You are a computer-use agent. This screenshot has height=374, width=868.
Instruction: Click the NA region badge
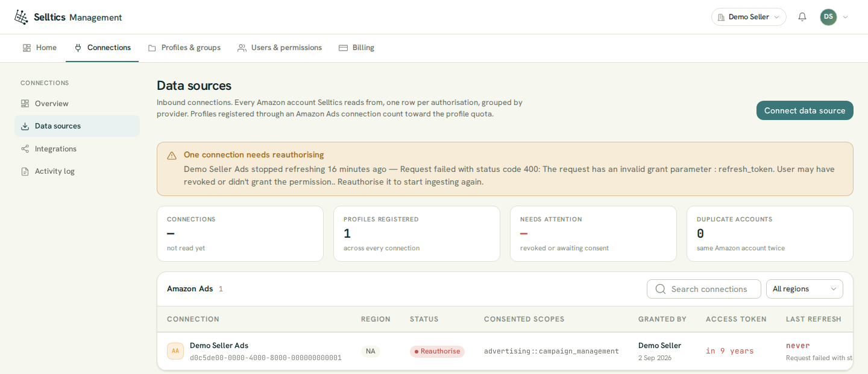tap(371, 351)
